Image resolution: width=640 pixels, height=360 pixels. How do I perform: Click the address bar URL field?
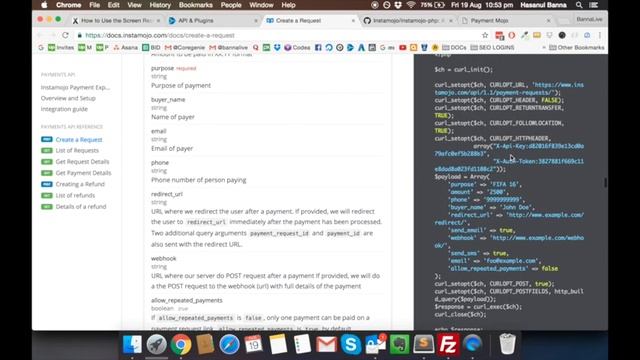coord(278,35)
